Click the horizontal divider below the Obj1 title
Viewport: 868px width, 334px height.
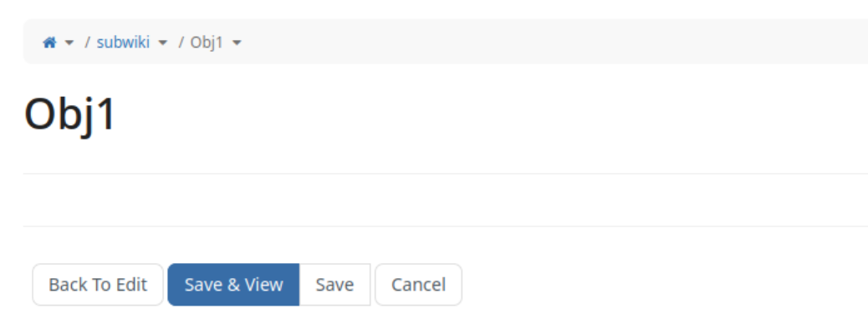[418, 174]
